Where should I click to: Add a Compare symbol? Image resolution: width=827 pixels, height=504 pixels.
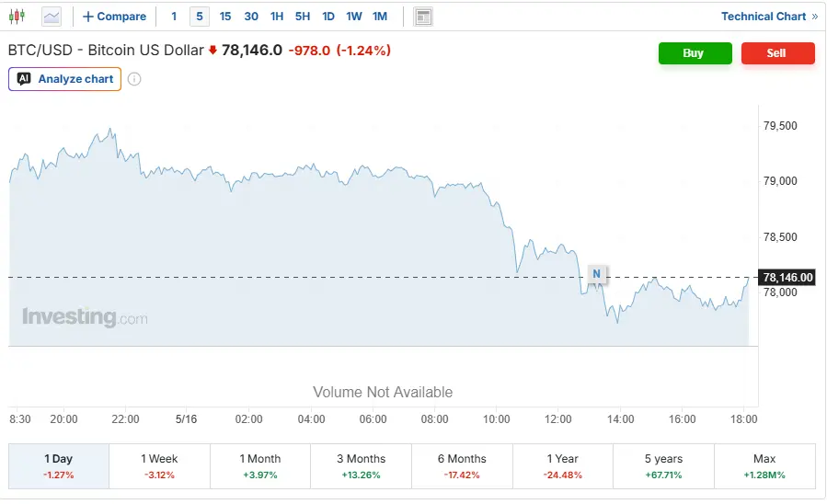(114, 17)
